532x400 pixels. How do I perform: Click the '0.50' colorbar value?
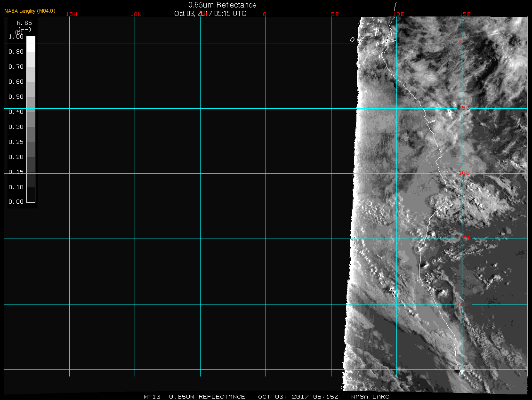pyautogui.click(x=16, y=96)
